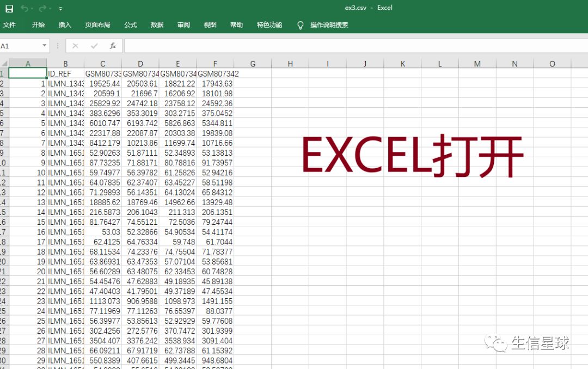Click cell containing 211.313

click(177, 212)
